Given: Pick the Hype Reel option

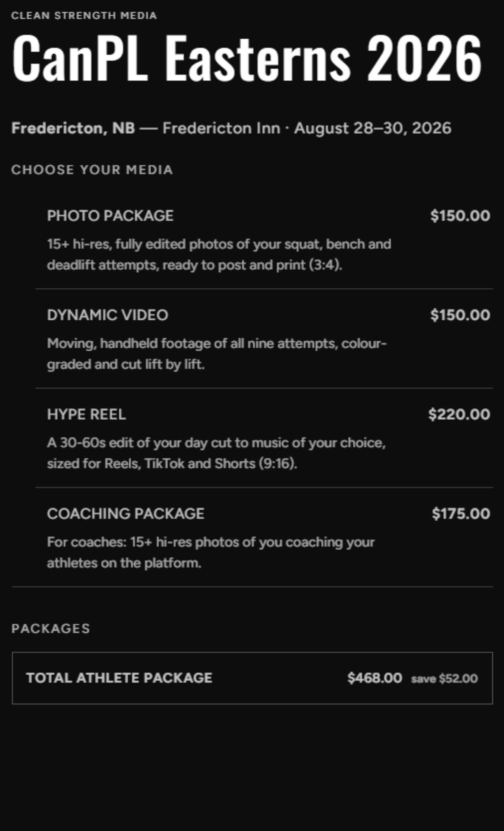Looking at the screenshot, I should pyautogui.click(x=264, y=438).
